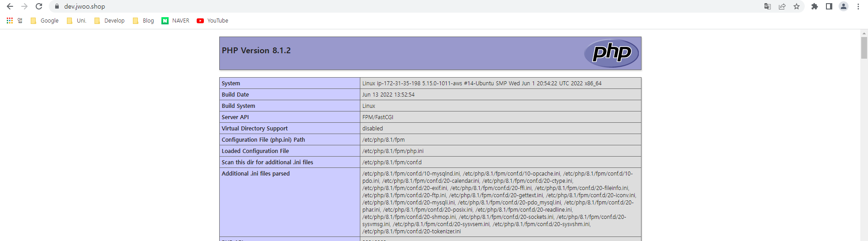
Task: Click the /etc/php/8.1/fpm/conf.d value
Action: pyautogui.click(x=392, y=162)
